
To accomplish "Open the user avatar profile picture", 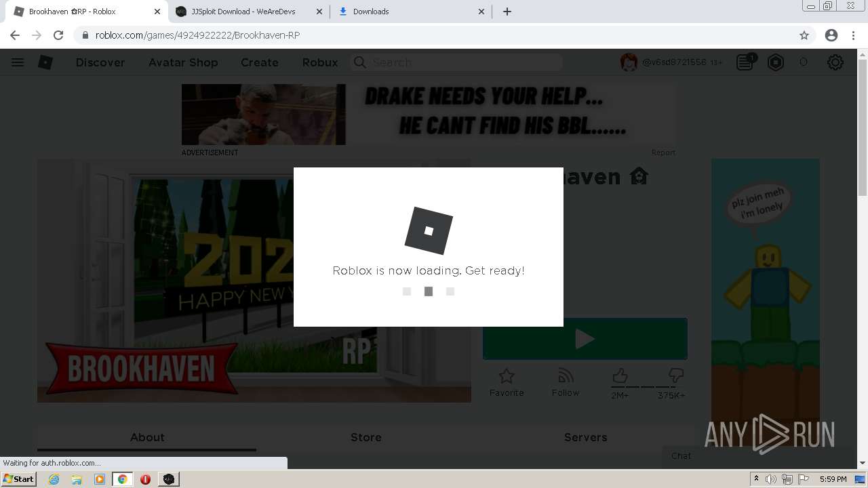I will (x=629, y=62).
